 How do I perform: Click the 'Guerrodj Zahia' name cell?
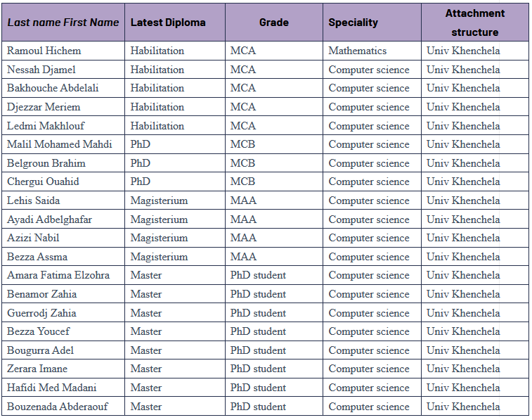[x=41, y=313]
